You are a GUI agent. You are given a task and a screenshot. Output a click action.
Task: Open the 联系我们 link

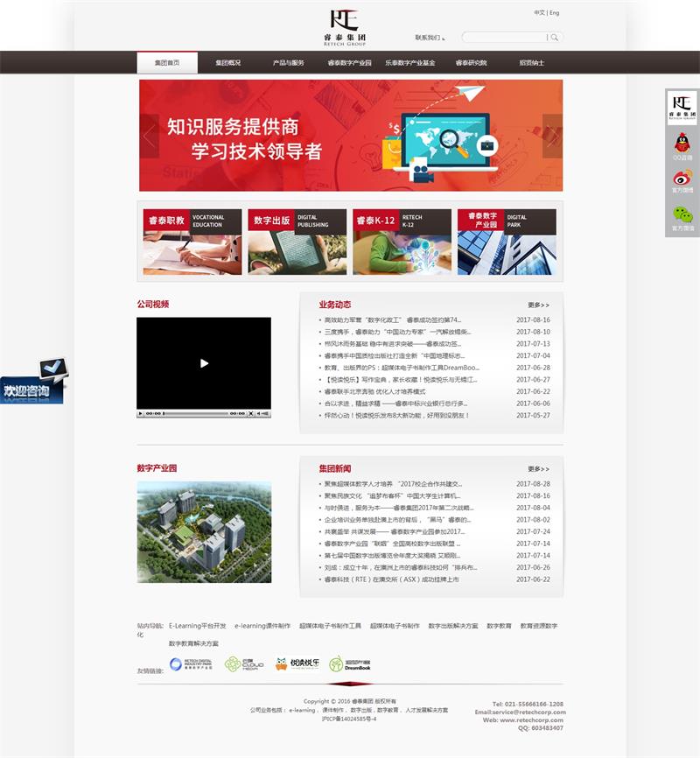pyautogui.click(x=430, y=36)
